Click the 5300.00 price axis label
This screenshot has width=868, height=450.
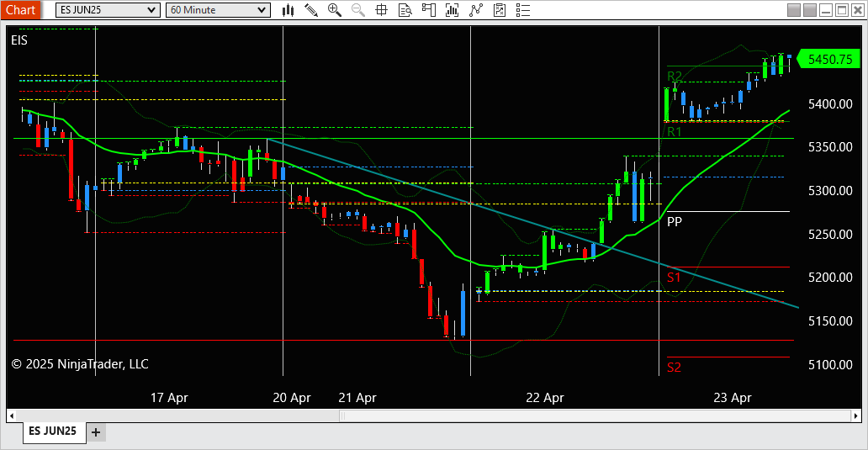point(830,190)
